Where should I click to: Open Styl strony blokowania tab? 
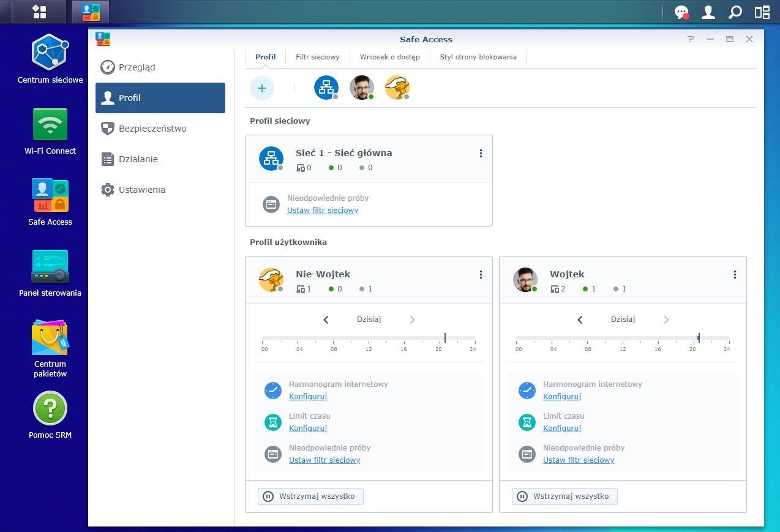tap(478, 57)
